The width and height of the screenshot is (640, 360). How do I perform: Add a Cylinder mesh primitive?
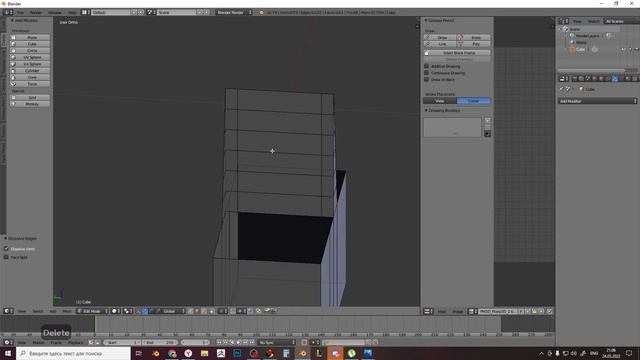click(x=30, y=71)
